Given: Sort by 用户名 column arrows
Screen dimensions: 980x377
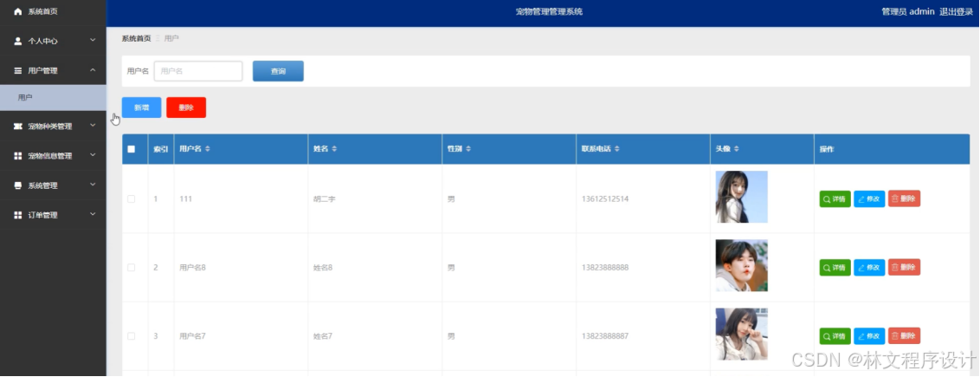Looking at the screenshot, I should point(208,149).
